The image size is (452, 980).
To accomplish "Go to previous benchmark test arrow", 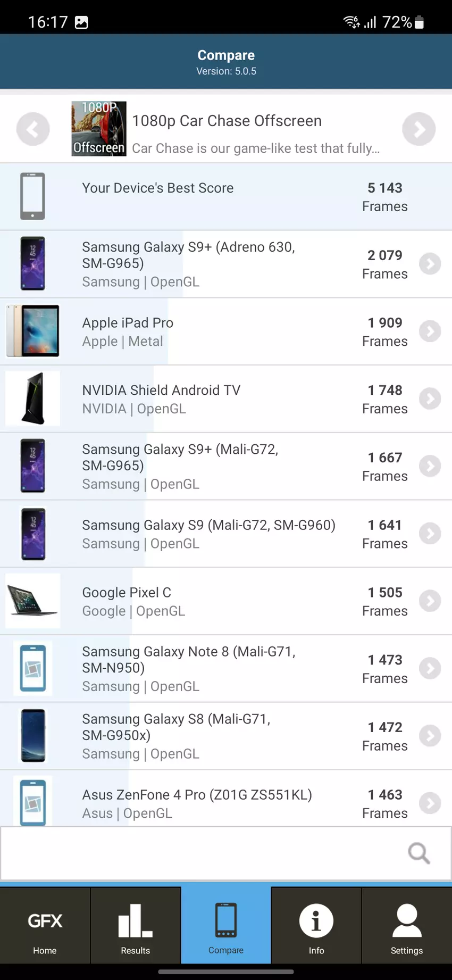I will [33, 129].
